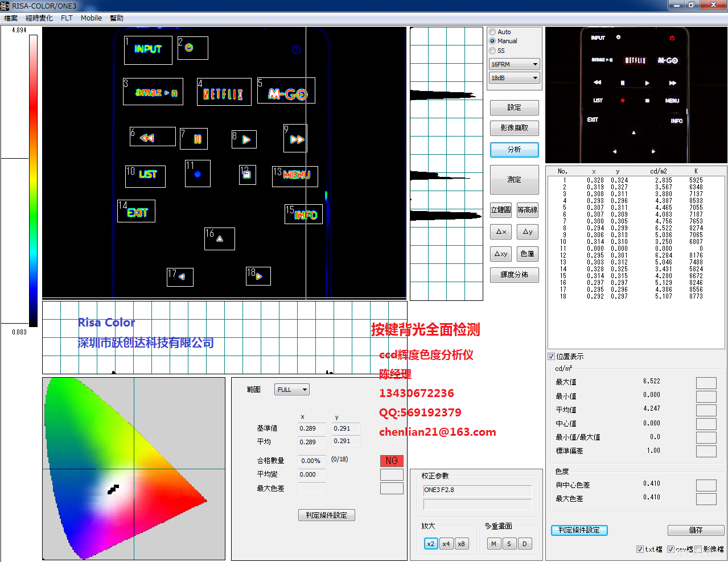Screen dimensions: 728x562
Task: Click the vertical luminance color scale bar
Action: (x=34, y=181)
